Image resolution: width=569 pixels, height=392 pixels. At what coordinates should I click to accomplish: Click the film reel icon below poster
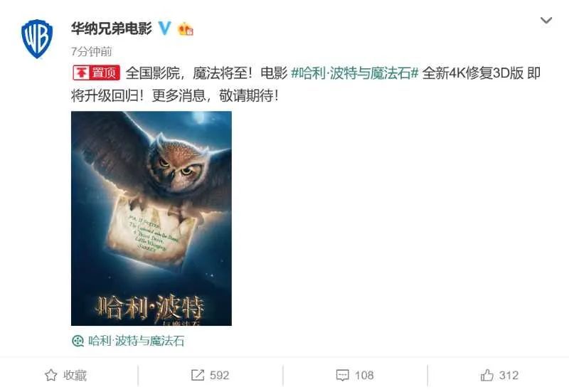tap(78, 341)
